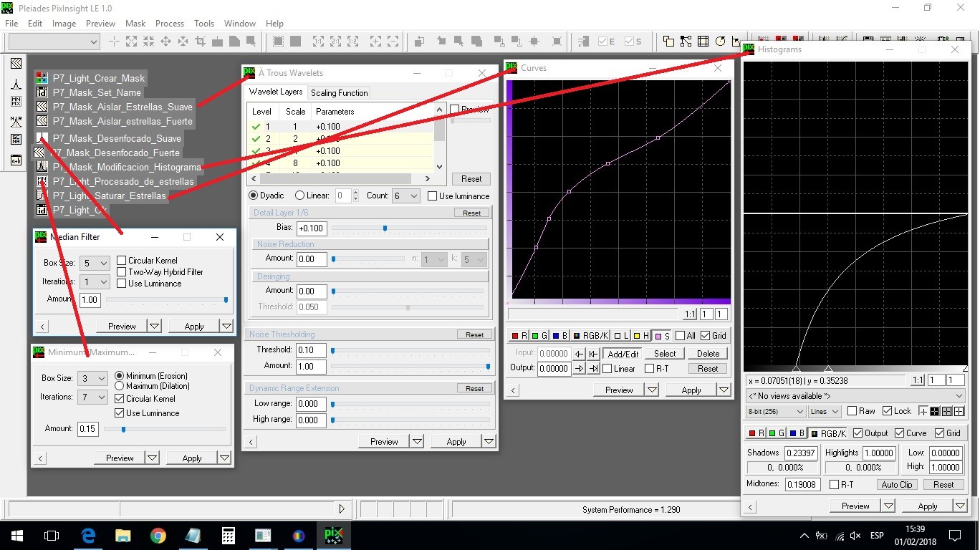
Task: Open P7_Mask_Aislar_estrellas_Fuerte process icon
Action: tap(42, 121)
